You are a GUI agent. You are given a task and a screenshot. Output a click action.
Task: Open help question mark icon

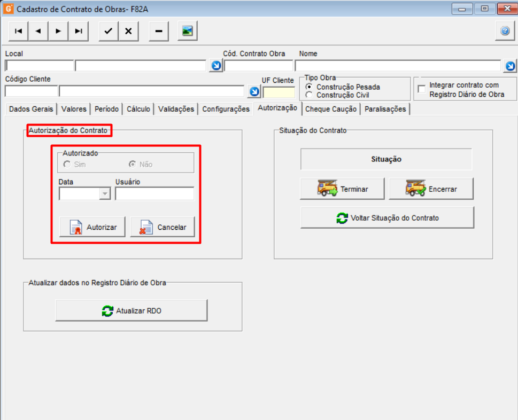coord(505,31)
